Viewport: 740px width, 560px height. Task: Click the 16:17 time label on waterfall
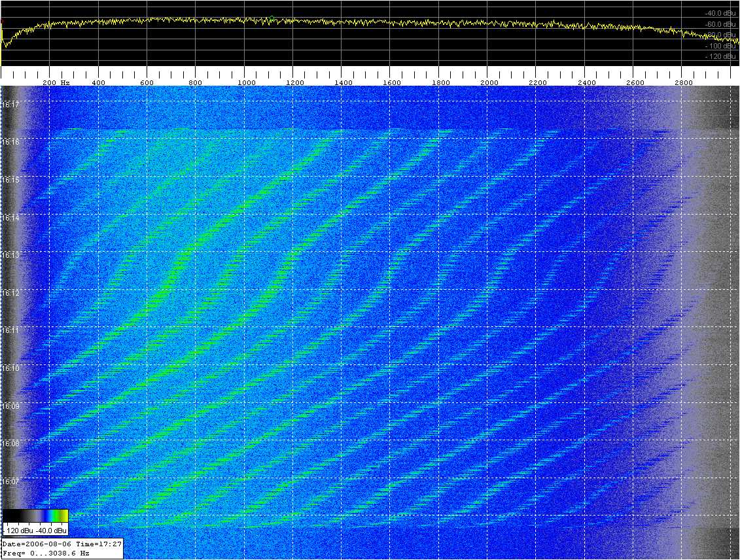pos(10,105)
